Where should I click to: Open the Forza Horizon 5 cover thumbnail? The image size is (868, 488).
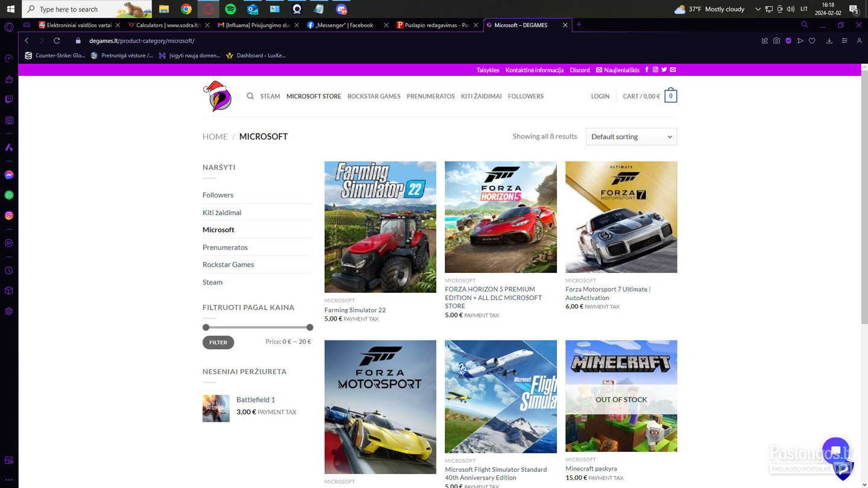(x=501, y=217)
